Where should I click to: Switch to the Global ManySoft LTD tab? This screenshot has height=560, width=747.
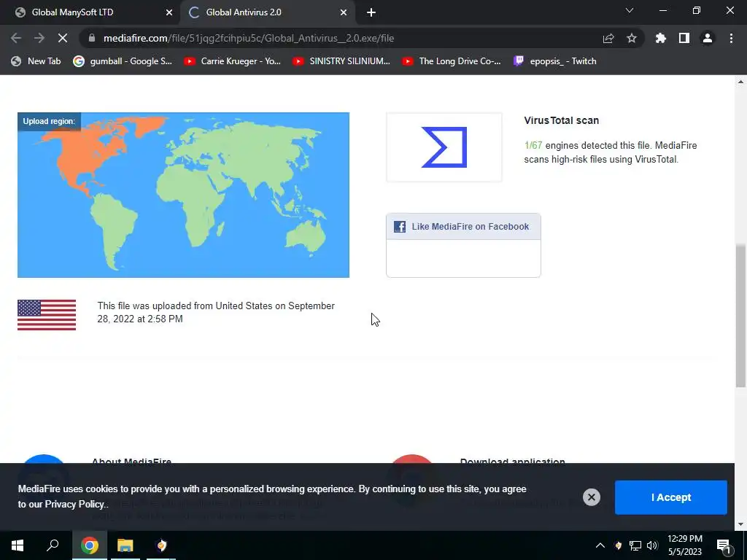pyautogui.click(x=90, y=12)
